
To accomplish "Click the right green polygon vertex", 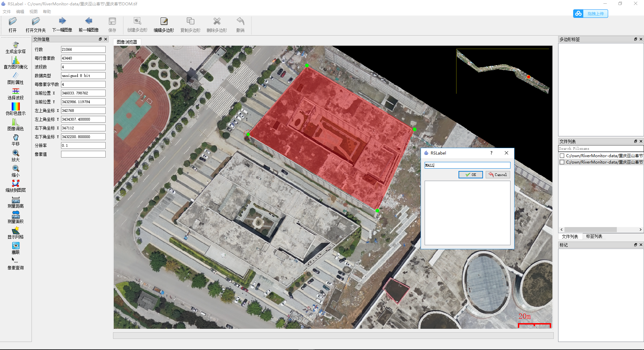I will point(415,129).
